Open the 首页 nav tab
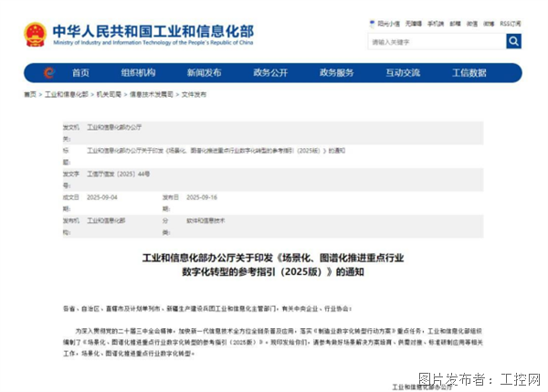The image size is (548, 392). (x=80, y=73)
